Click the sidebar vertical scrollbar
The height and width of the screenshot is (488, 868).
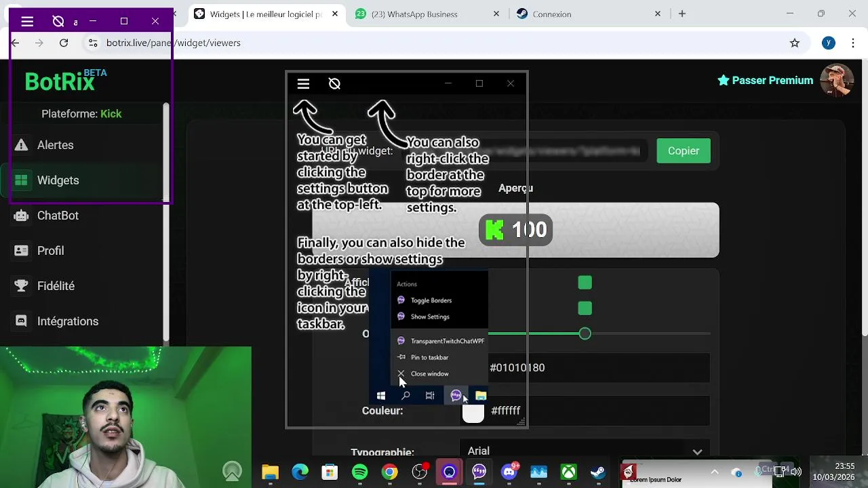(165, 222)
